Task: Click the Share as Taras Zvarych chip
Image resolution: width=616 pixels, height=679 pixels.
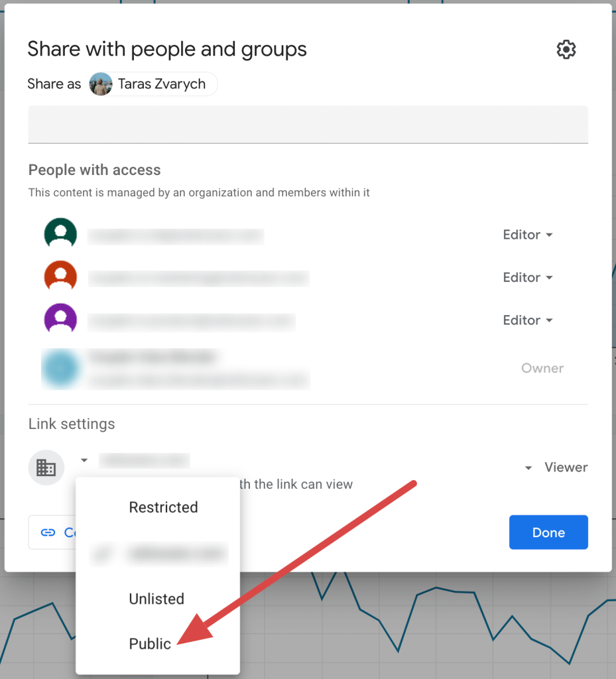Action: [151, 84]
